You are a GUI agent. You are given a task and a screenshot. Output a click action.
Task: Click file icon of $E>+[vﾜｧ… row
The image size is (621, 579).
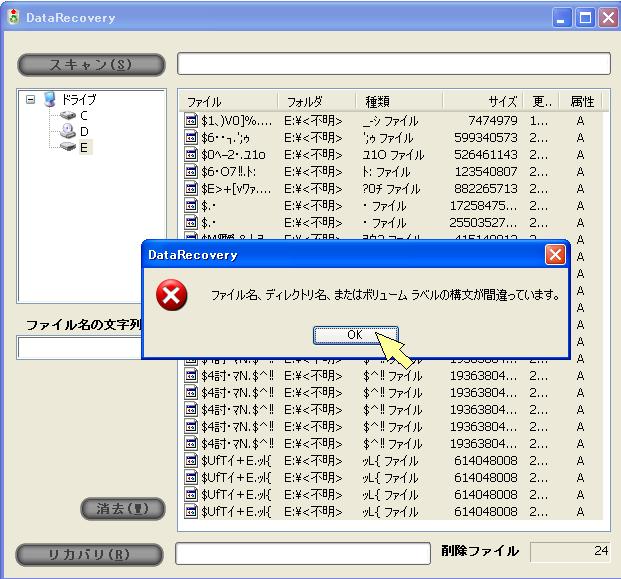coord(191,189)
